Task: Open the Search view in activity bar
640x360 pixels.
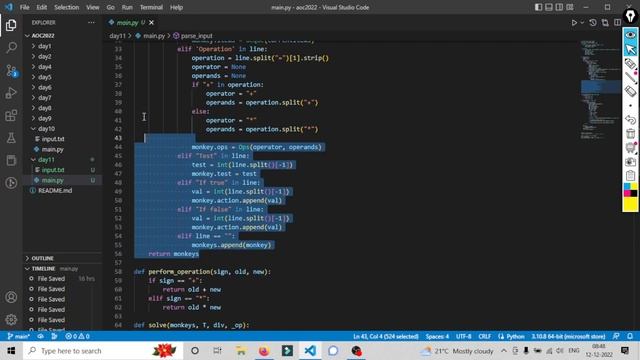Action: click(x=11, y=47)
